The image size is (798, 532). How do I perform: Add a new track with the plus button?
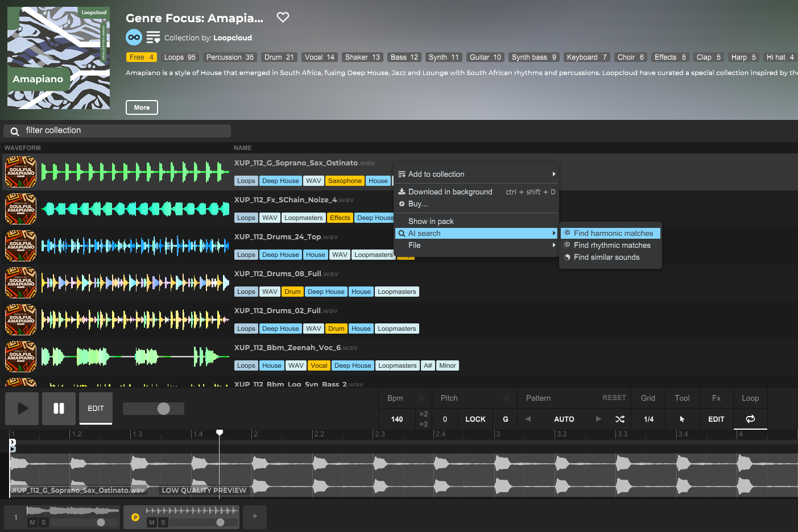tap(255, 516)
